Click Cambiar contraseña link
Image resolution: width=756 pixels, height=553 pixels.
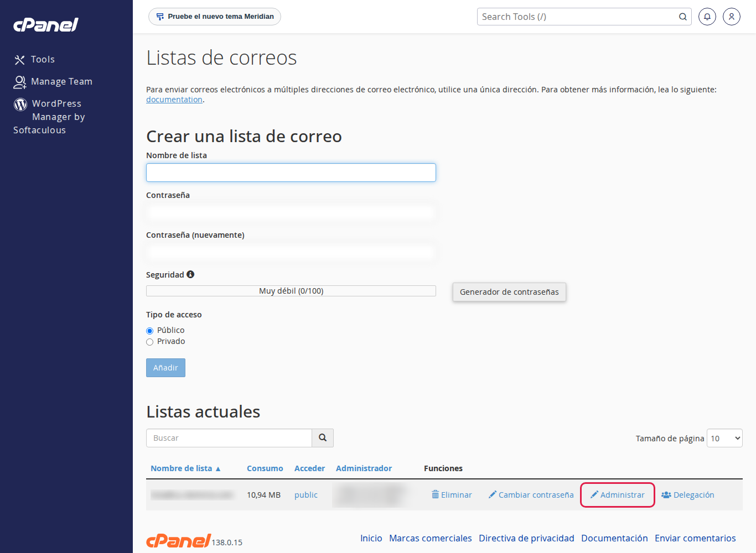pos(531,495)
